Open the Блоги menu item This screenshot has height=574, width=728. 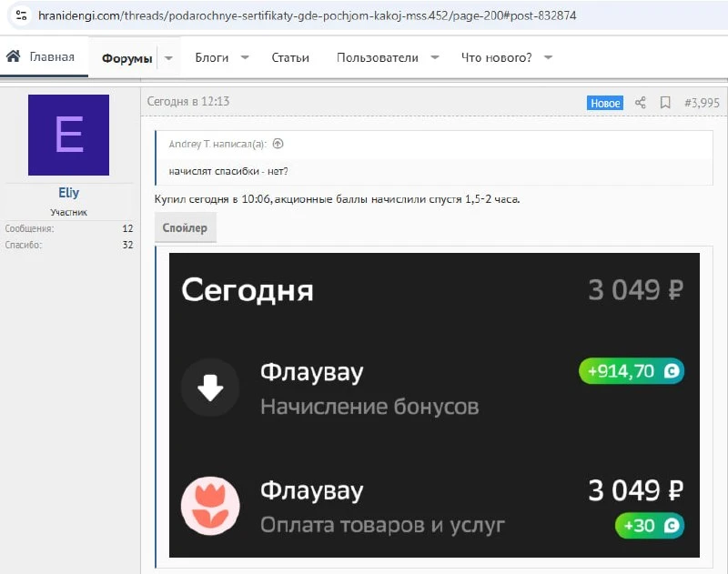212,57
